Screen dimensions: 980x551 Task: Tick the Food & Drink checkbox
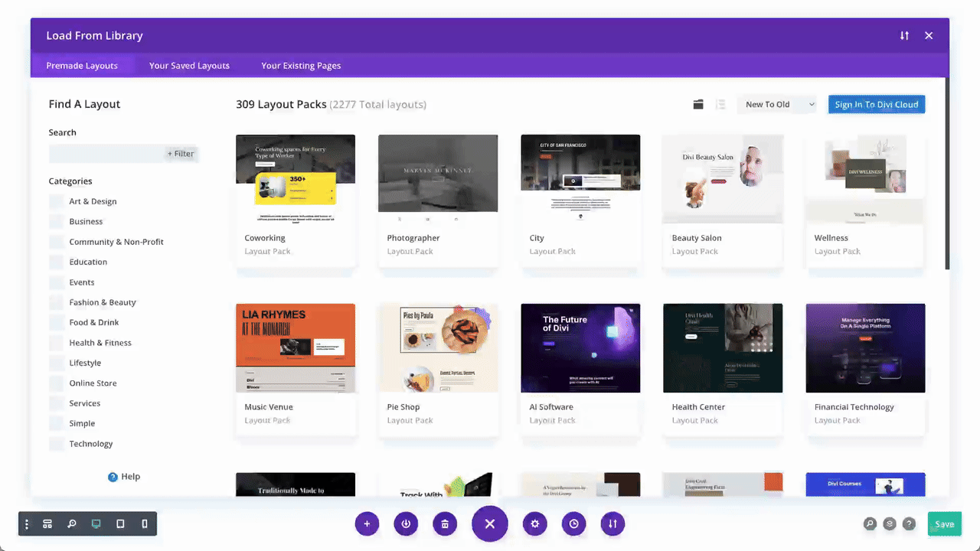point(57,322)
